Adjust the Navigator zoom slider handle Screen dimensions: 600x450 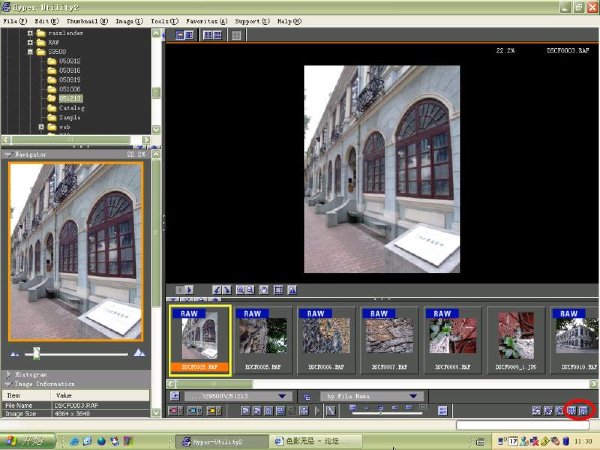tap(36, 353)
